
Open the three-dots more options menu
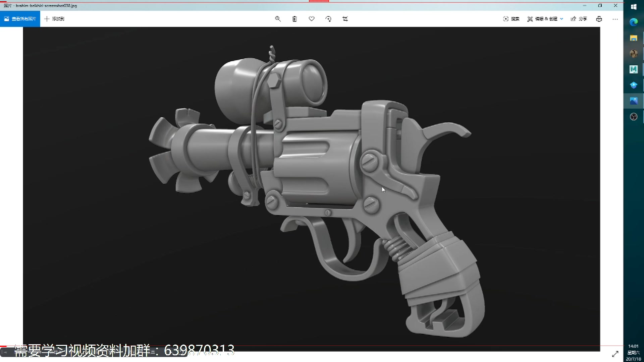click(x=615, y=19)
